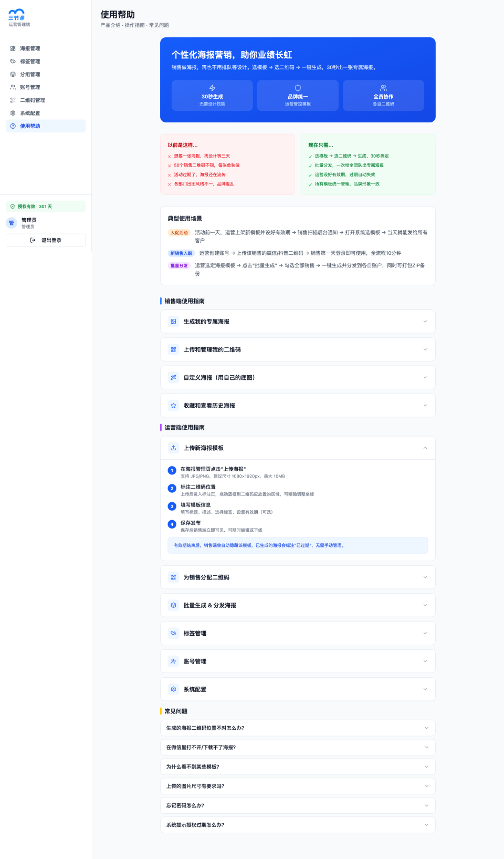This screenshot has width=504, height=859.
Task: Open 分组管理 in the sidebar menu
Action: [x=46, y=74]
